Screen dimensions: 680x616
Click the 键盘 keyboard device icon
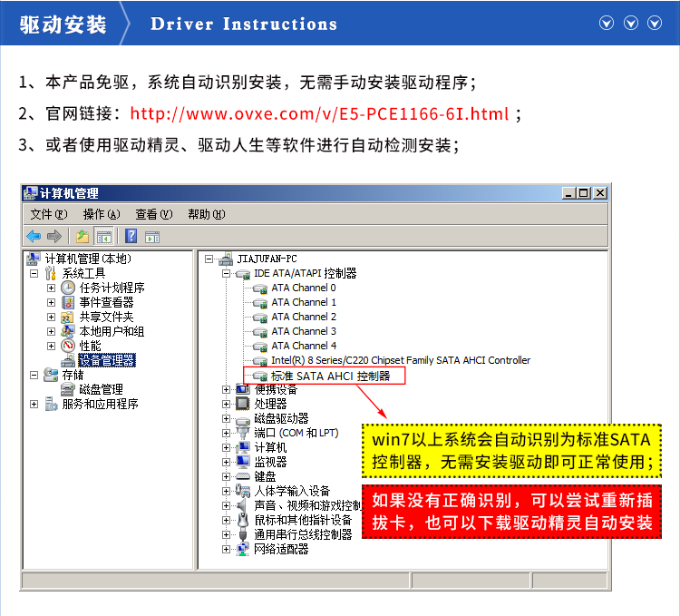tap(242, 476)
